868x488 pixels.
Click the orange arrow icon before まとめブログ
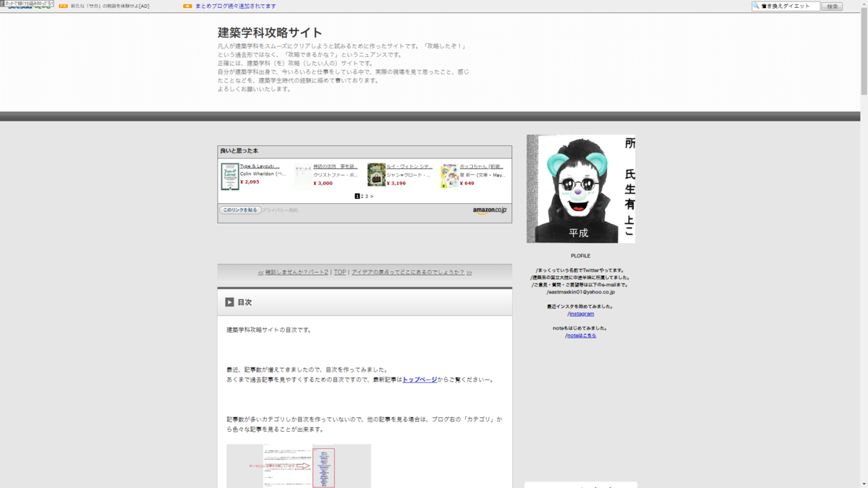pyautogui.click(x=187, y=6)
